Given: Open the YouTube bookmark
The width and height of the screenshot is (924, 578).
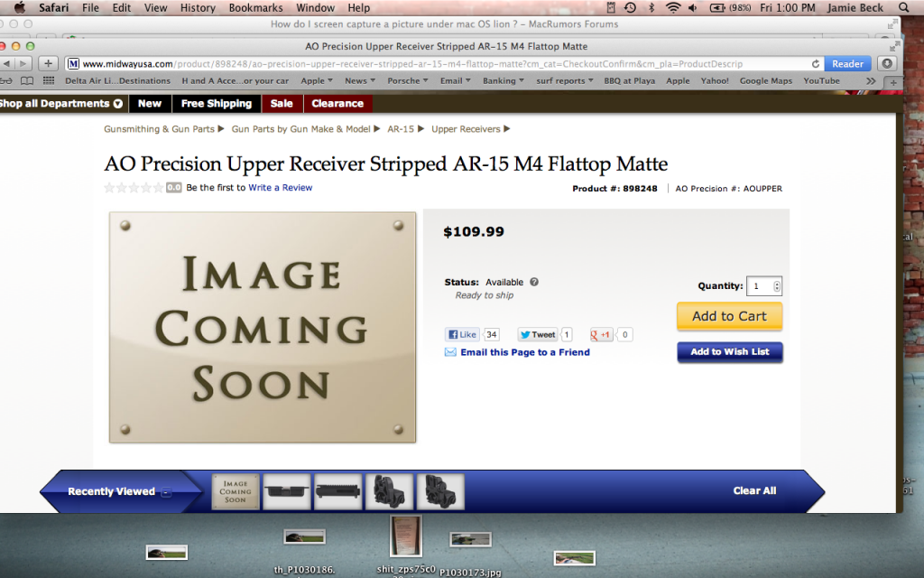Looking at the screenshot, I should 821,80.
